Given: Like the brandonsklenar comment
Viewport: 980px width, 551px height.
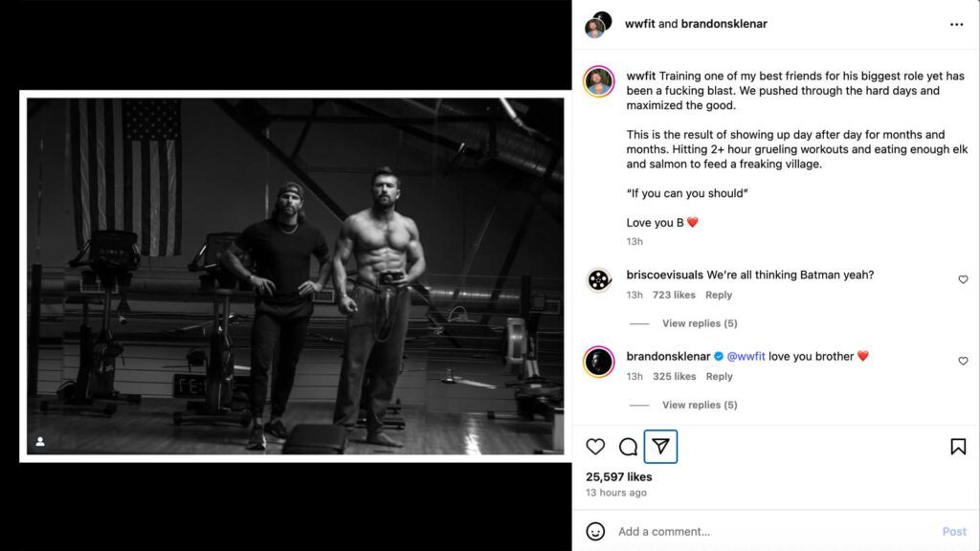Looking at the screenshot, I should point(963,362).
